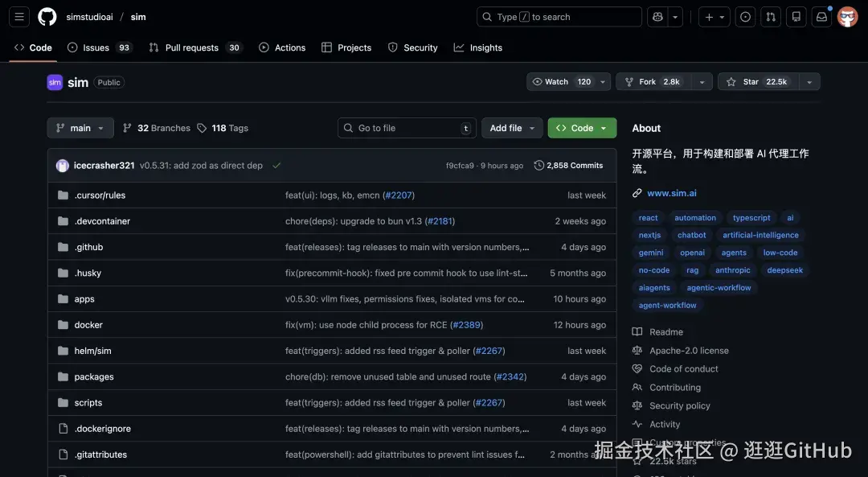868x477 pixels.
Task: Expand Copilot dropdown arrow in header
Action: tap(675, 17)
